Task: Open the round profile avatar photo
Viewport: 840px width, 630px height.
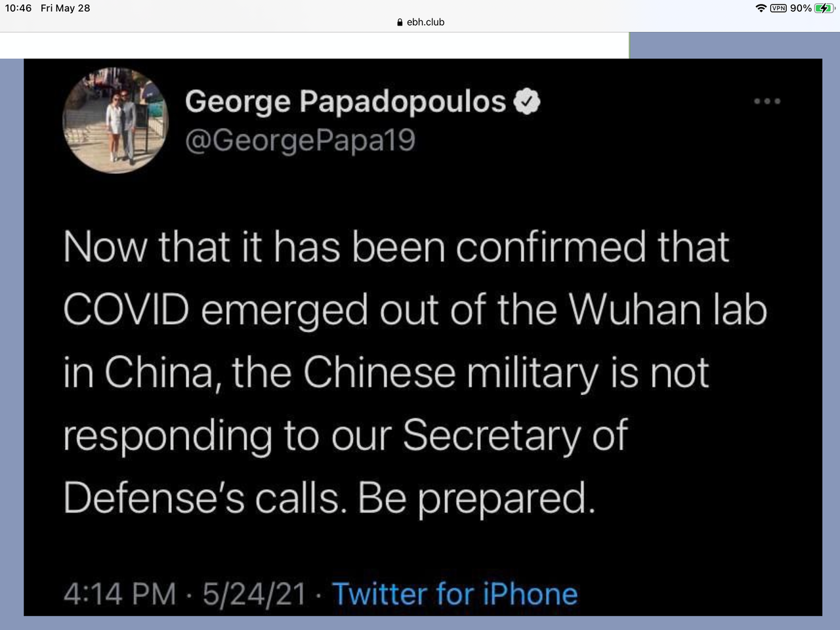Action: (115, 120)
